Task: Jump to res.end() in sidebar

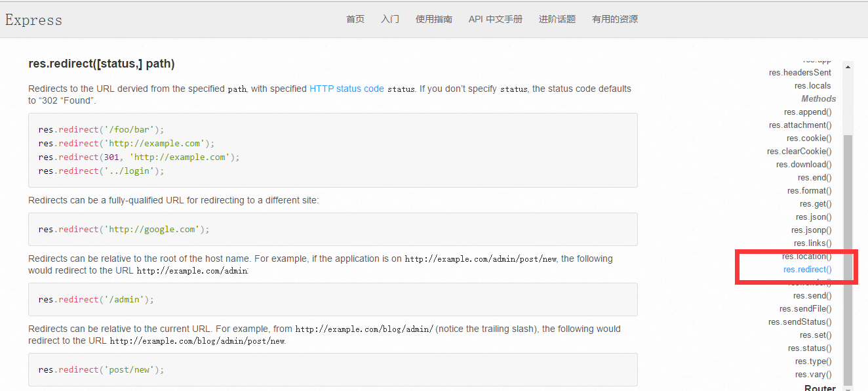Action: [815, 178]
